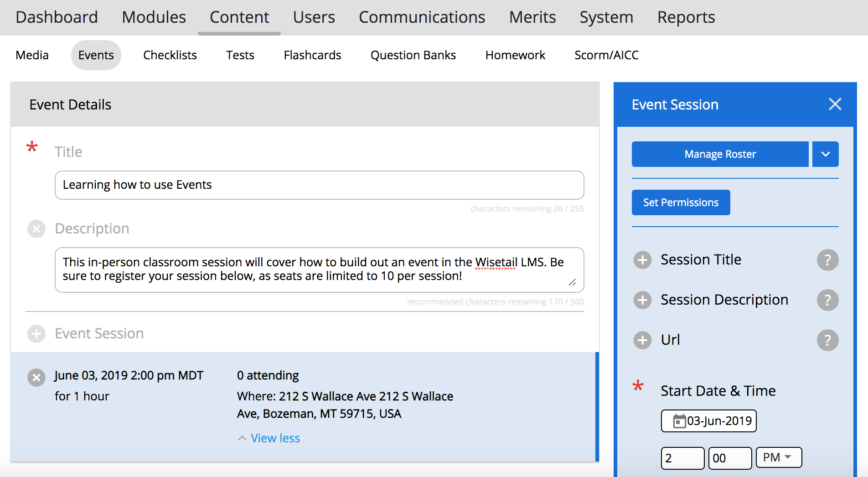Screen dimensions: 868x477
Task: Switch to the Checklists tab
Action: point(170,55)
